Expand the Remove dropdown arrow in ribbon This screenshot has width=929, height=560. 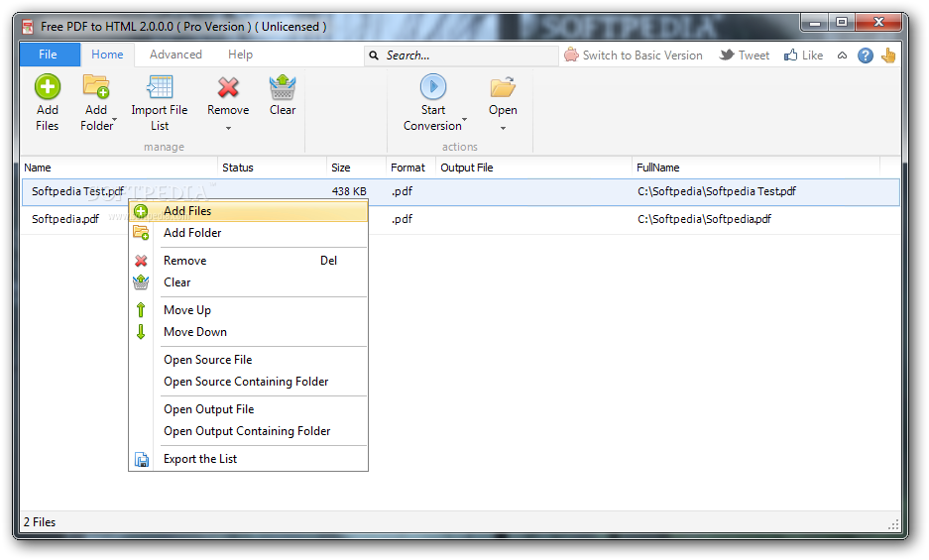pos(228,128)
